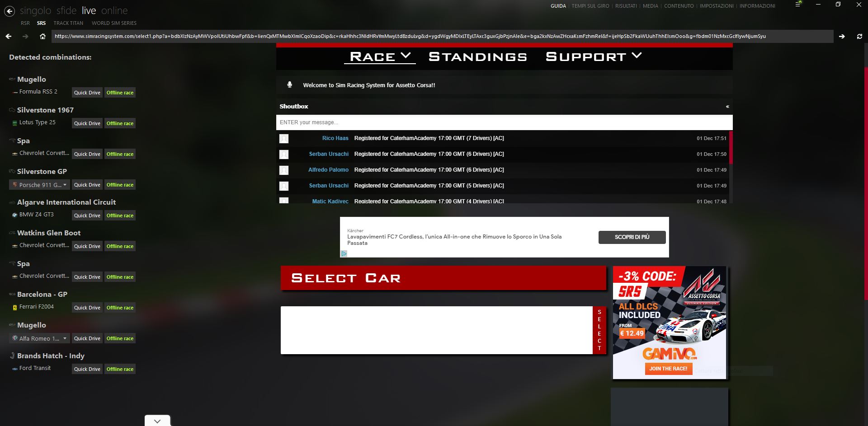Open TEMPI SUL GIRO menu
Screen dimensions: 868x426
click(590, 6)
